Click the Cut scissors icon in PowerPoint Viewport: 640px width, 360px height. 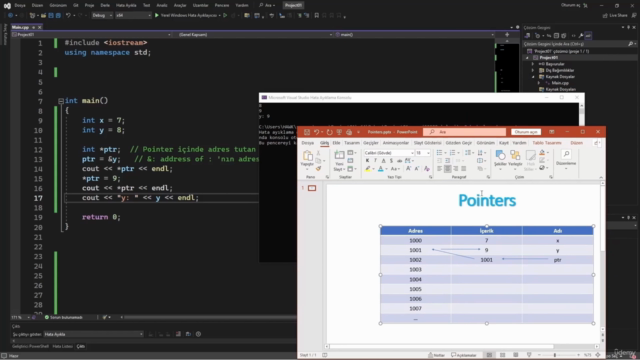pos(318,153)
